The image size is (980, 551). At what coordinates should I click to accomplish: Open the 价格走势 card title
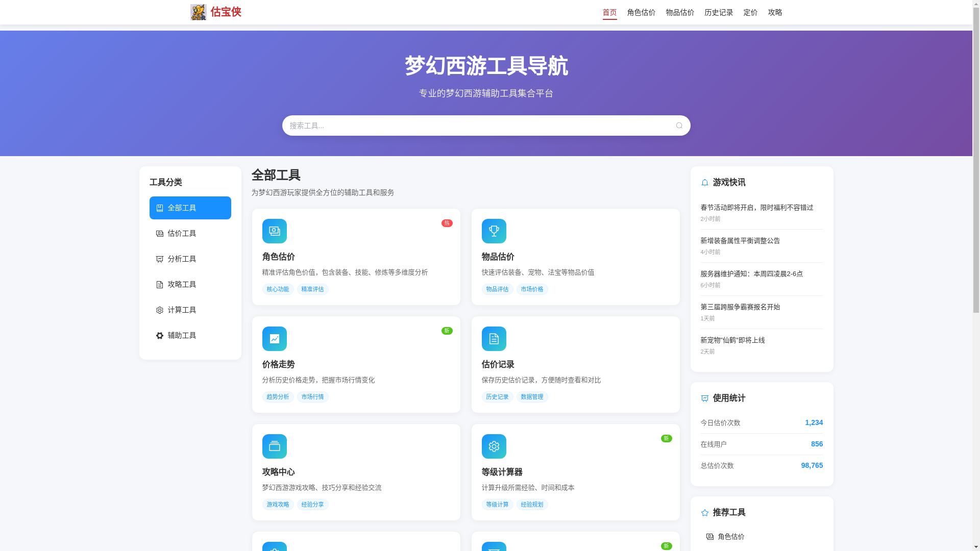click(278, 364)
